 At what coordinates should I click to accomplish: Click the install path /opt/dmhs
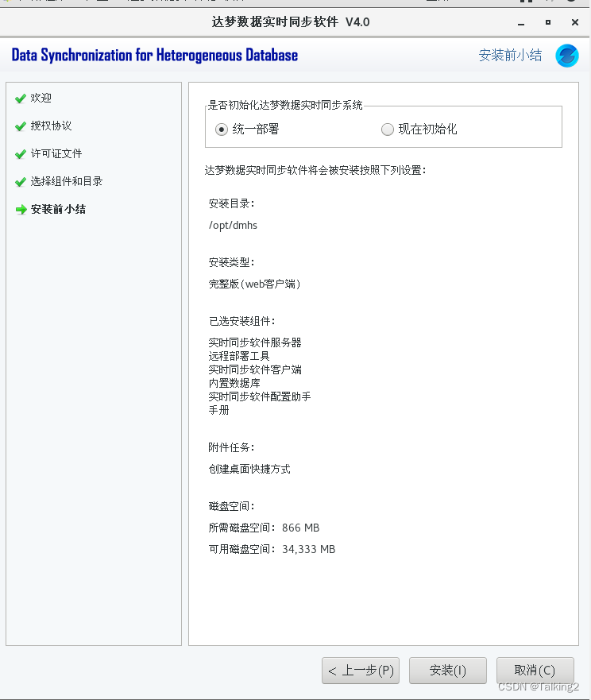pos(233,226)
